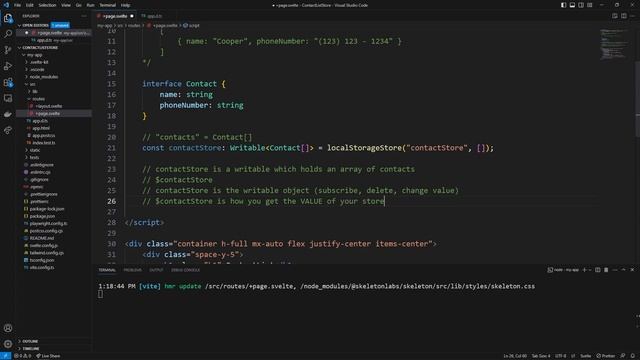Open the Remote Explorer view icon
The height and width of the screenshot is (360, 640).
pos(8,98)
